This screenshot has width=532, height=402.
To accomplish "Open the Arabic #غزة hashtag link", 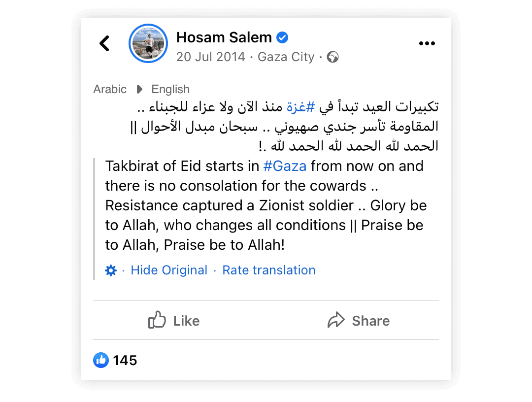I will 300,107.
